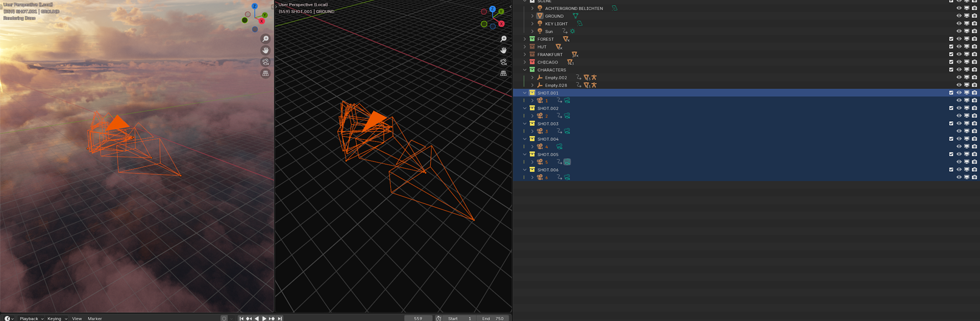
Task: Click the zoom magnifier in right viewport
Action: pos(503,39)
